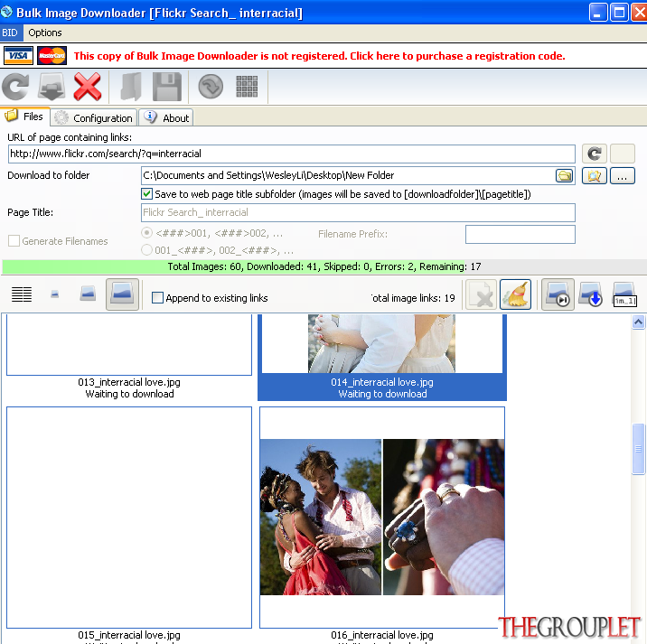The height and width of the screenshot is (644, 647).
Task: Click the scrollbar up arrow
Action: pyautogui.click(x=638, y=322)
